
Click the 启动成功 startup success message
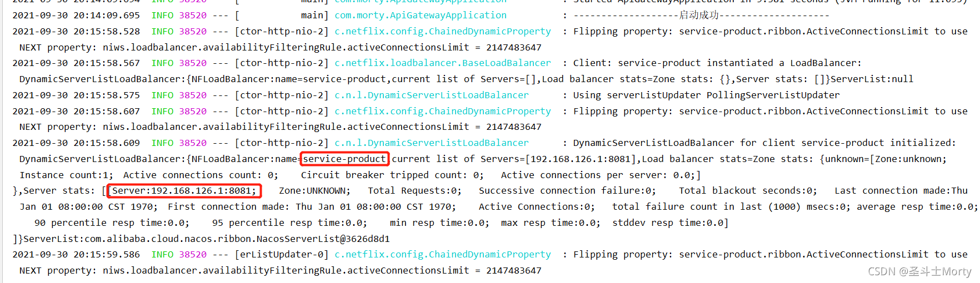[699, 16]
